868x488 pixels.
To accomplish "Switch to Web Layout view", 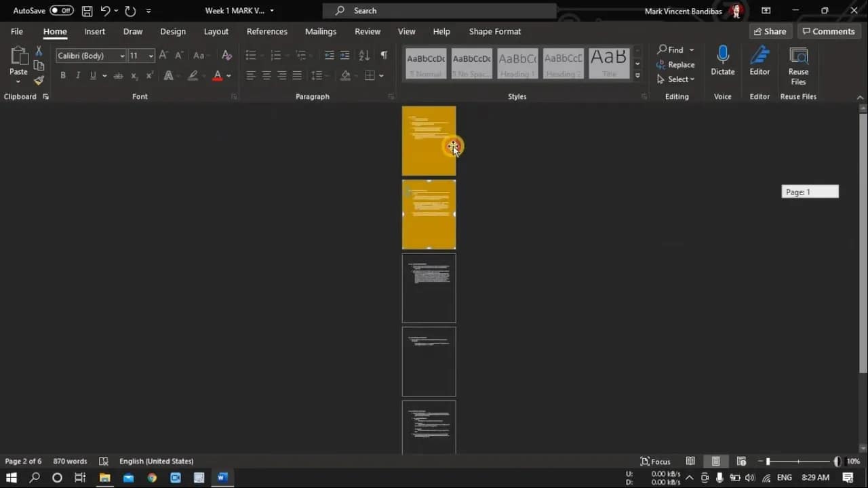I will pyautogui.click(x=741, y=462).
